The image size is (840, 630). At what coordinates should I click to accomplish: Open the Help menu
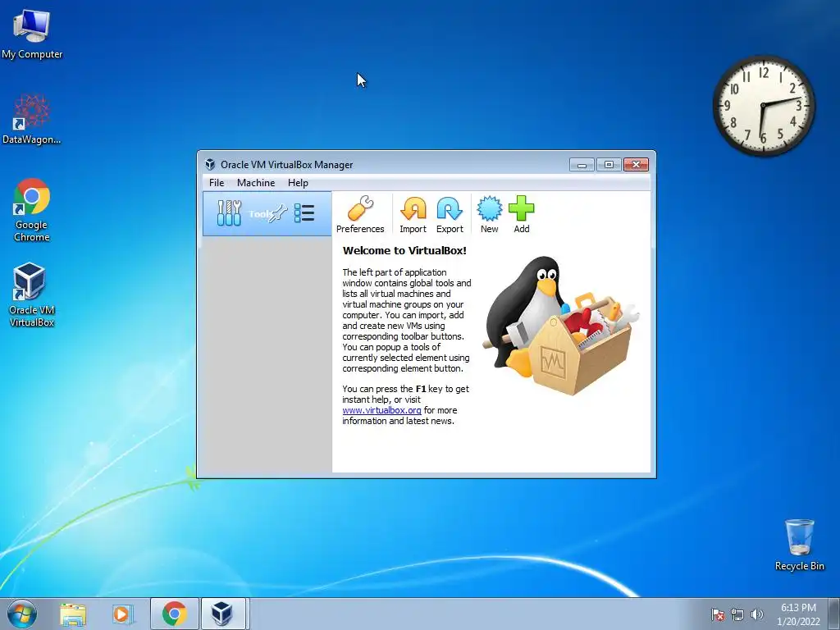click(298, 183)
